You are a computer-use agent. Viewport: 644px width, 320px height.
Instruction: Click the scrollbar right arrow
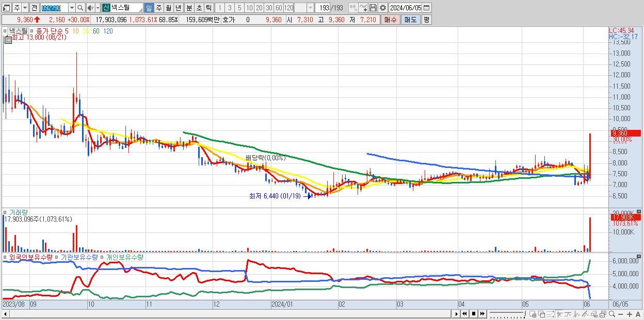coord(456,314)
